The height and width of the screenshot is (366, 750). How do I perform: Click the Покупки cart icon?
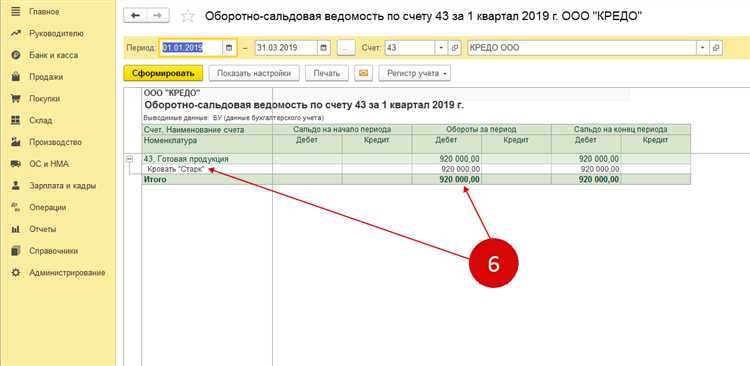pos(16,99)
